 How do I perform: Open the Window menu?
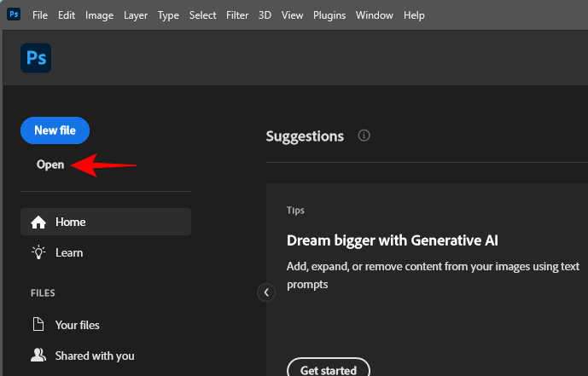[375, 15]
